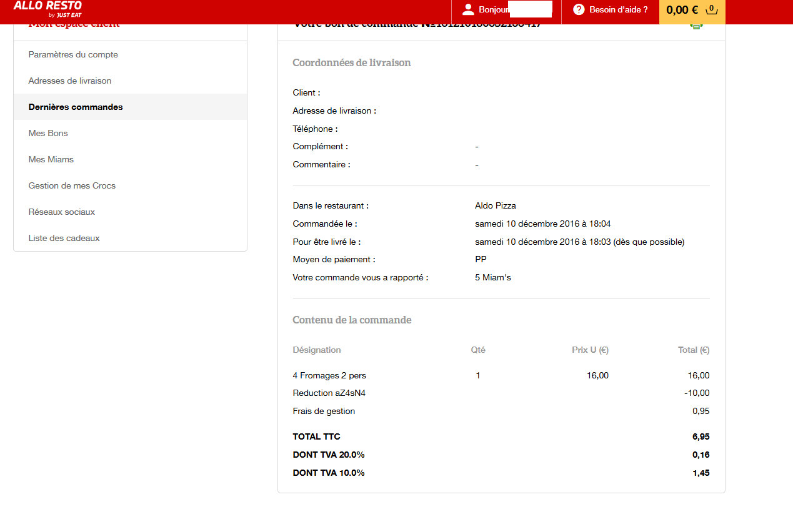Click the TOTAL TTC label
This screenshot has height=532, width=793.
(317, 437)
